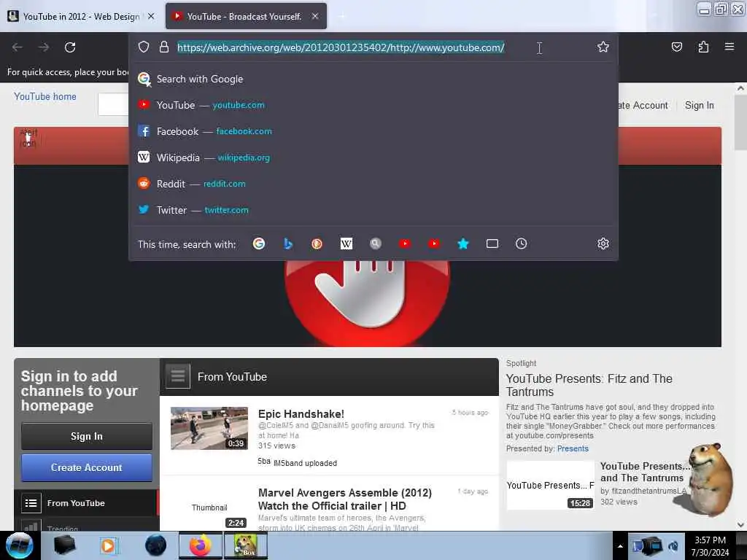Pick the Facebook facebook.com suggestion
Image resolution: width=747 pixels, height=560 pixels.
pos(373,131)
